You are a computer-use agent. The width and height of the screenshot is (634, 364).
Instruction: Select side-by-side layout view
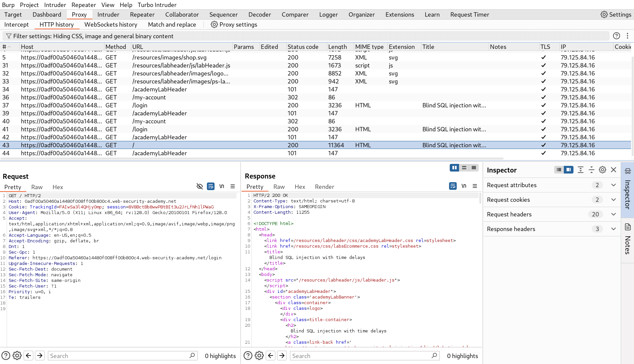click(x=454, y=168)
